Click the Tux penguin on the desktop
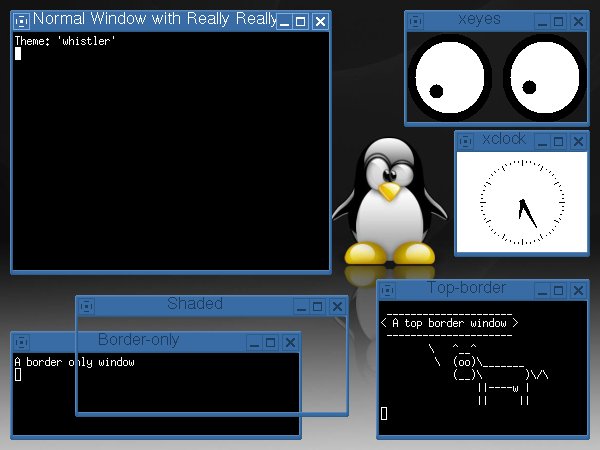Viewport: 600px width, 450px height. pos(390,201)
